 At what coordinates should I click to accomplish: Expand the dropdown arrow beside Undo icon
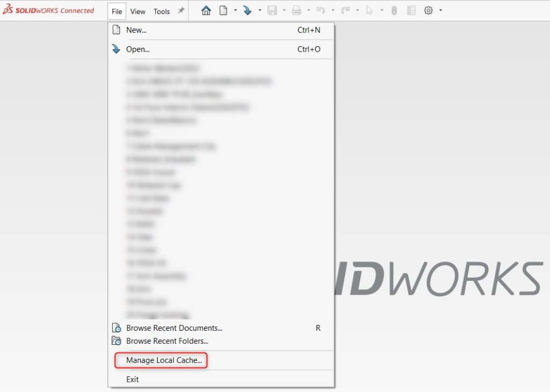tap(333, 11)
